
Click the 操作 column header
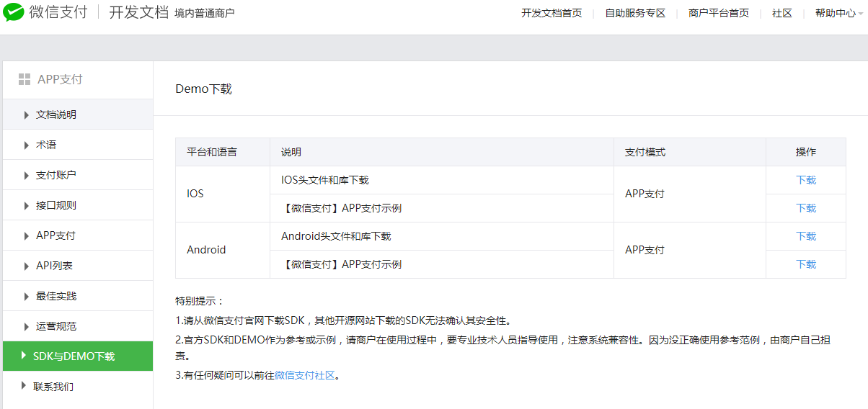806,152
